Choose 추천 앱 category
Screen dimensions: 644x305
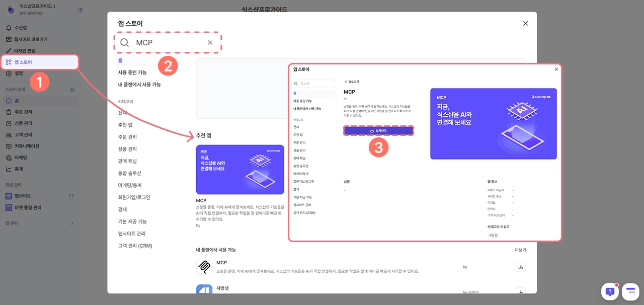tap(125, 125)
